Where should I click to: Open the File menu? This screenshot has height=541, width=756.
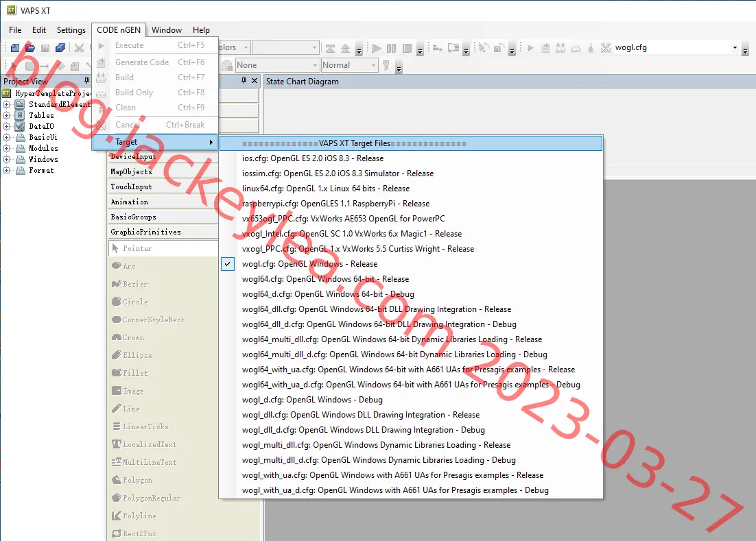(15, 30)
